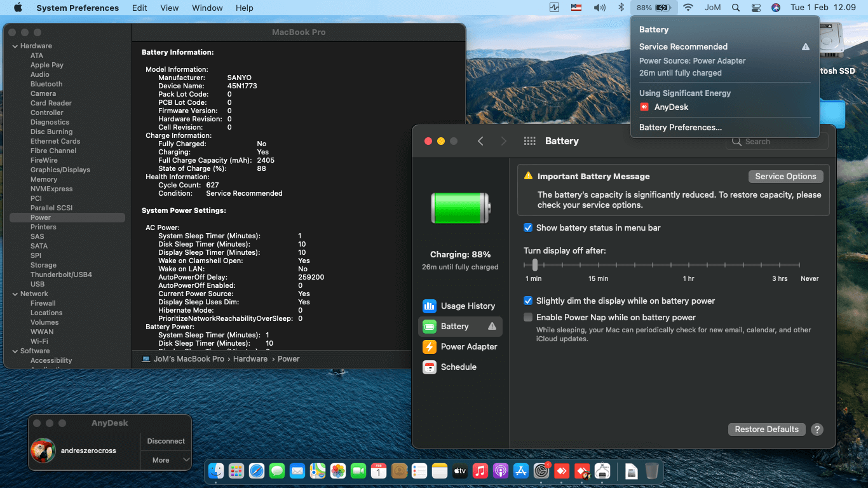Viewport: 868px width, 488px height.
Task: Click the Show All grid icon
Action: [529, 141]
